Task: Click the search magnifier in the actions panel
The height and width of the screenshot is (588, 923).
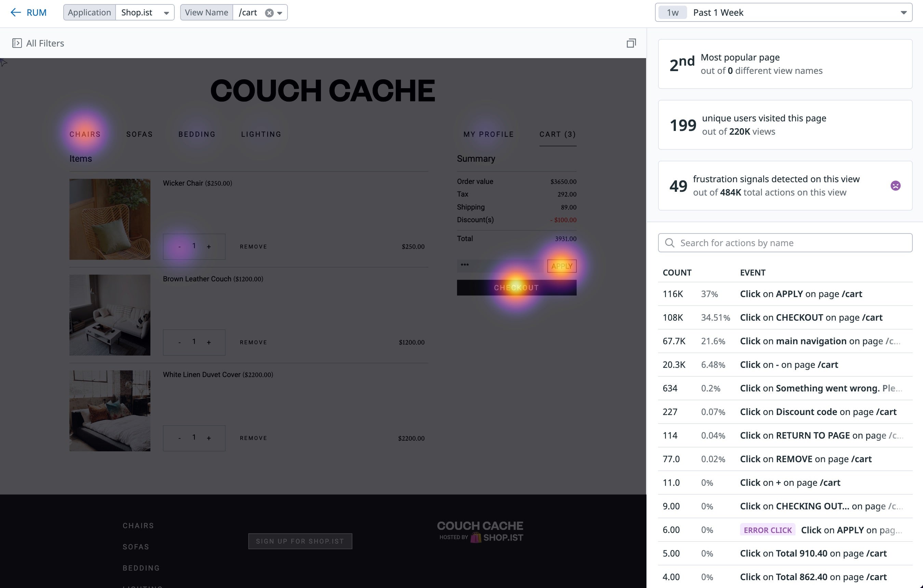Action: [x=670, y=243]
